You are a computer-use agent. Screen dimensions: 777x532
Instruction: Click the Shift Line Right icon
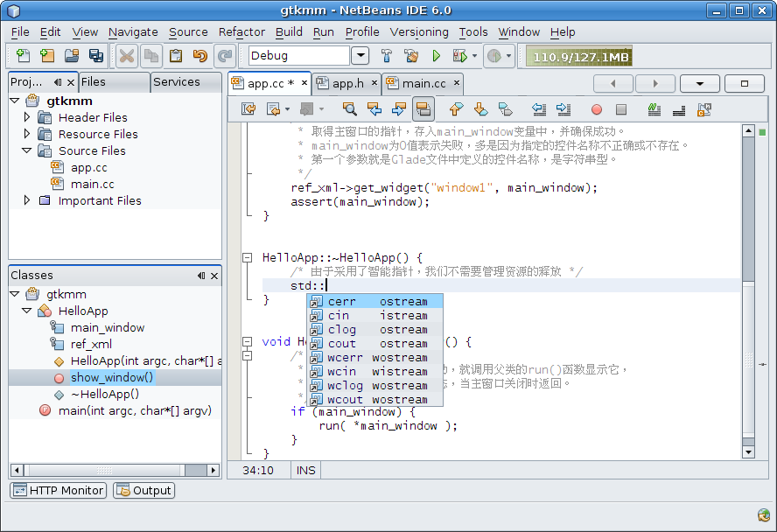click(x=563, y=109)
